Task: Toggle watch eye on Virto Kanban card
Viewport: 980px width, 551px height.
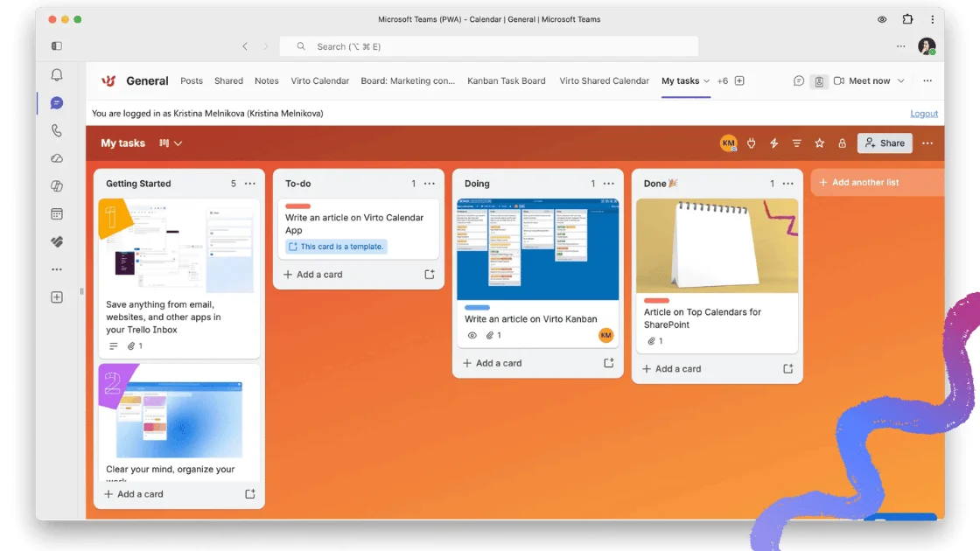Action: (472, 336)
